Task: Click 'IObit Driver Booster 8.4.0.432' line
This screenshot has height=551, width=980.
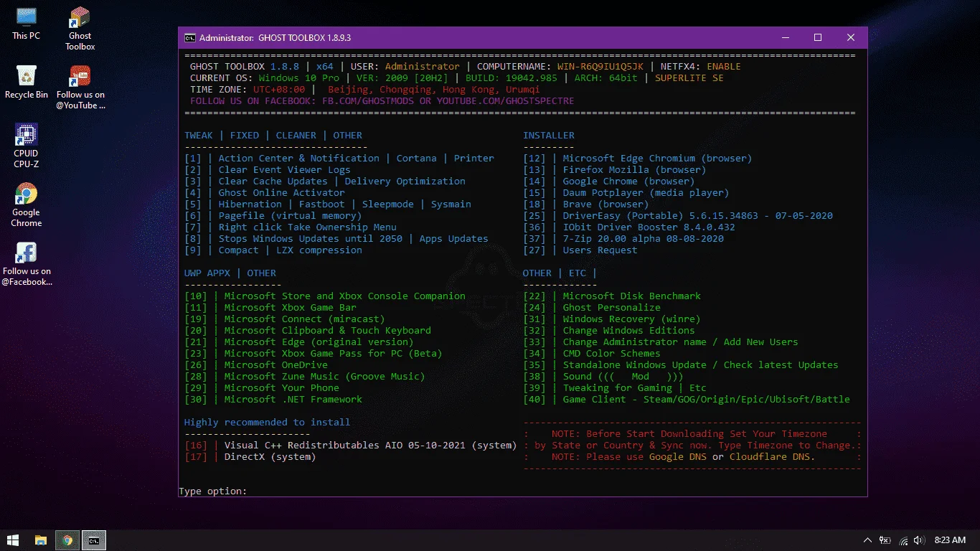Action: click(649, 227)
